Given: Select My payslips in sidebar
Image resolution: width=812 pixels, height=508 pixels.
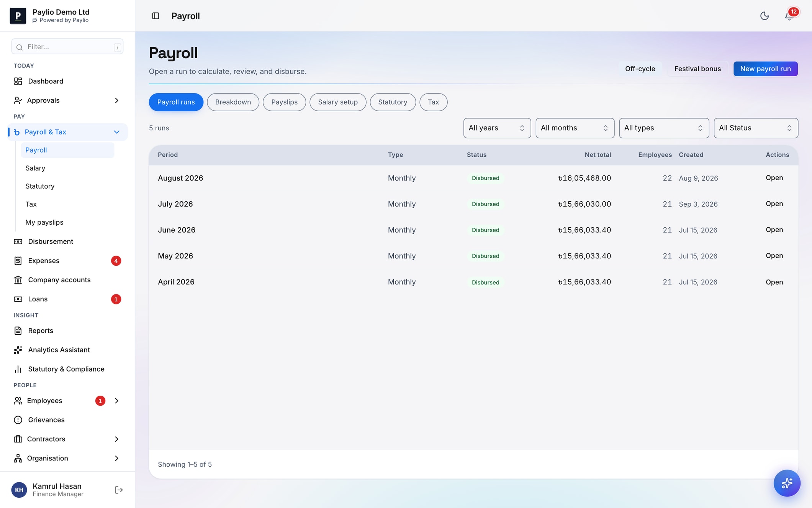Looking at the screenshot, I should pos(67,222).
